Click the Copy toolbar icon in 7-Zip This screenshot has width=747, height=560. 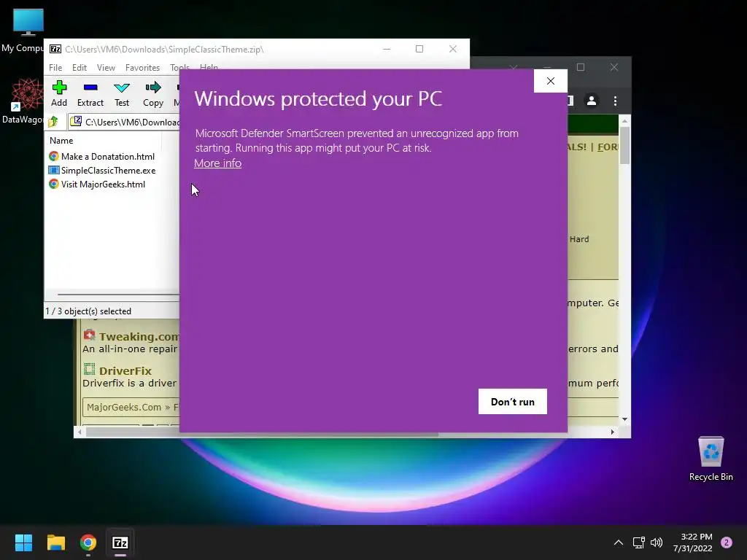pos(153,93)
